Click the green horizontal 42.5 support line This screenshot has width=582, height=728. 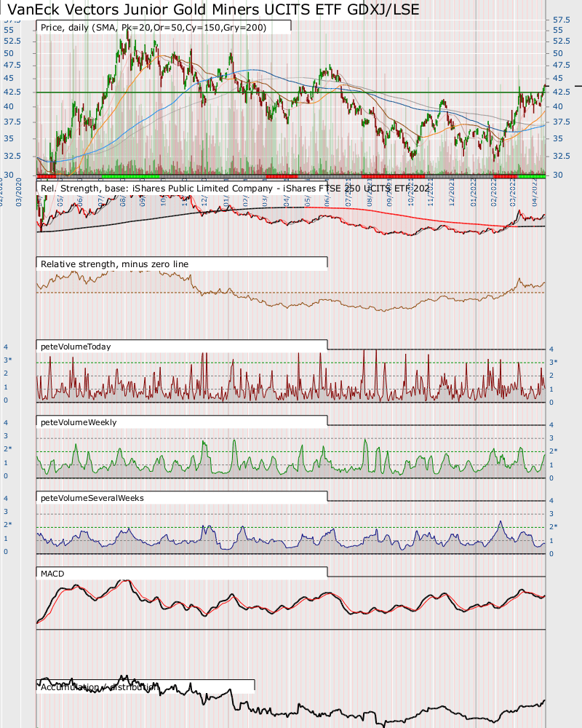(x=290, y=92)
